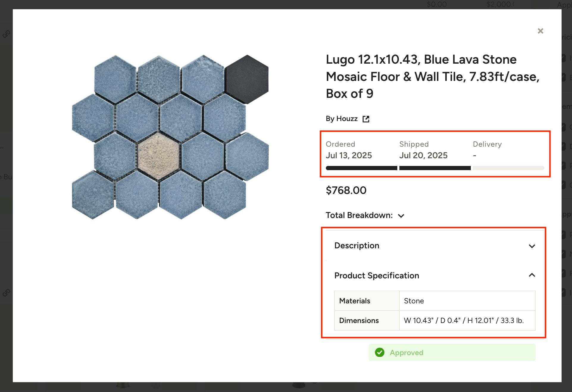Toggle the topmost dimmed checkbox behind the modal

pos(564,58)
